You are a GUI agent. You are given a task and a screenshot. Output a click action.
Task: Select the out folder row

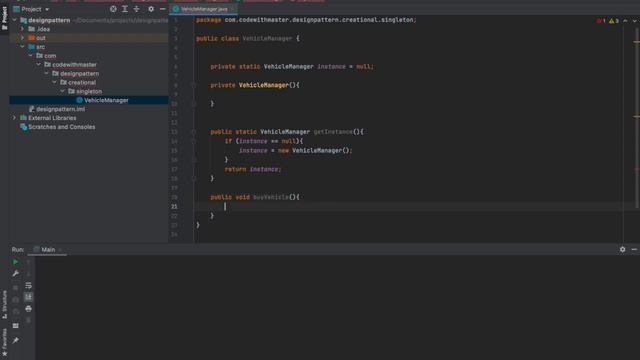[x=89, y=38]
